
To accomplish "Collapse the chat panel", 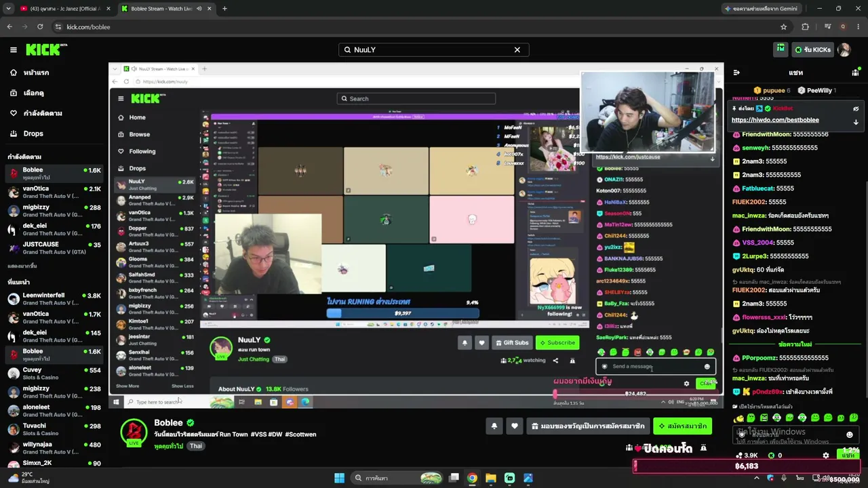I will click(x=736, y=73).
